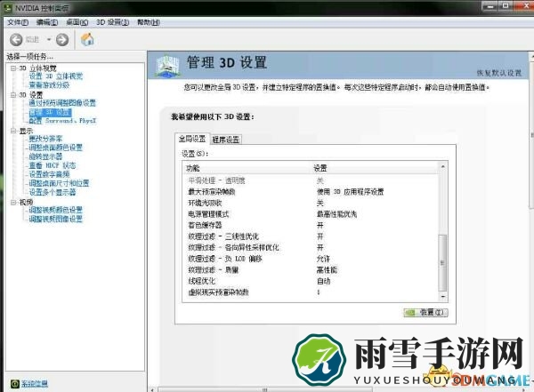The height and width of the screenshot is (392, 534).
Task: Click the Back arrow navigation button
Action: 16,39
